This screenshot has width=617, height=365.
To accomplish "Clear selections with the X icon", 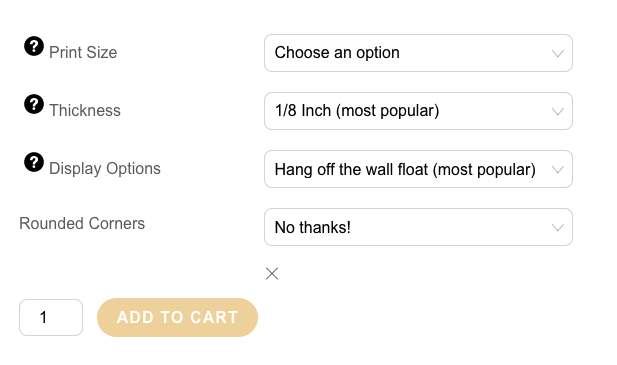I will tap(272, 274).
